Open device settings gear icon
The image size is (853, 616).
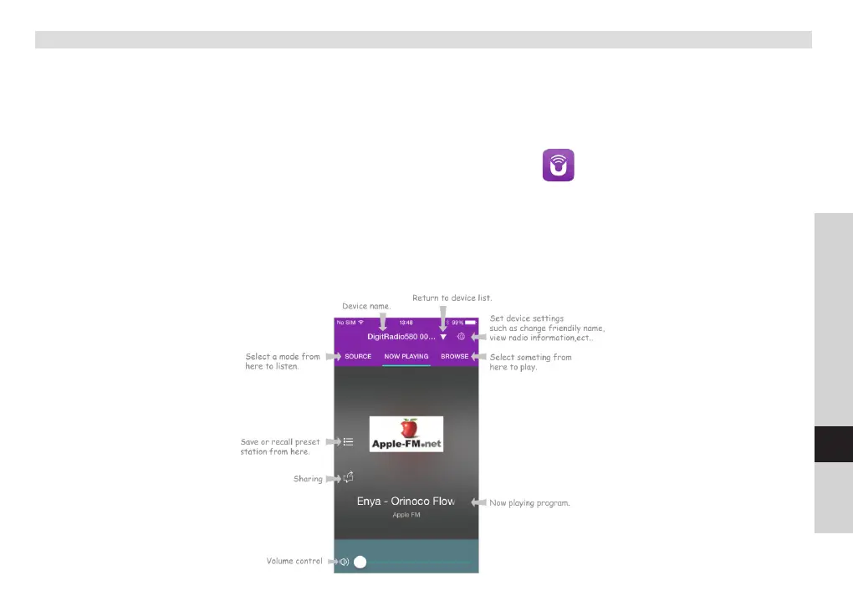[x=461, y=337]
